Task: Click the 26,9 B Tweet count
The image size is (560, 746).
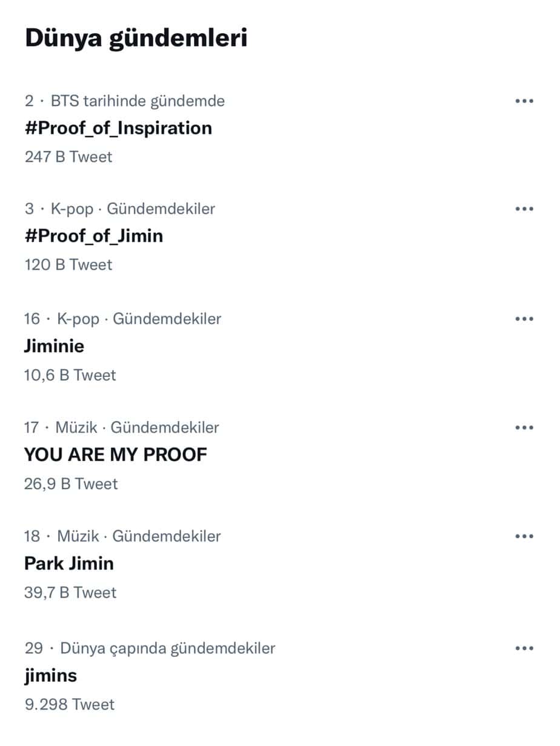Action: point(71,484)
